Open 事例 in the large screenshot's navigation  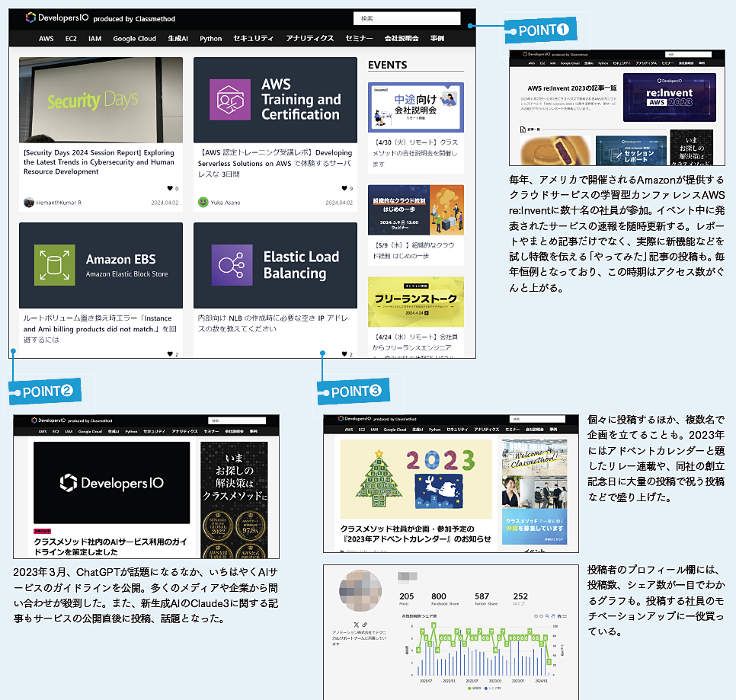(x=437, y=39)
